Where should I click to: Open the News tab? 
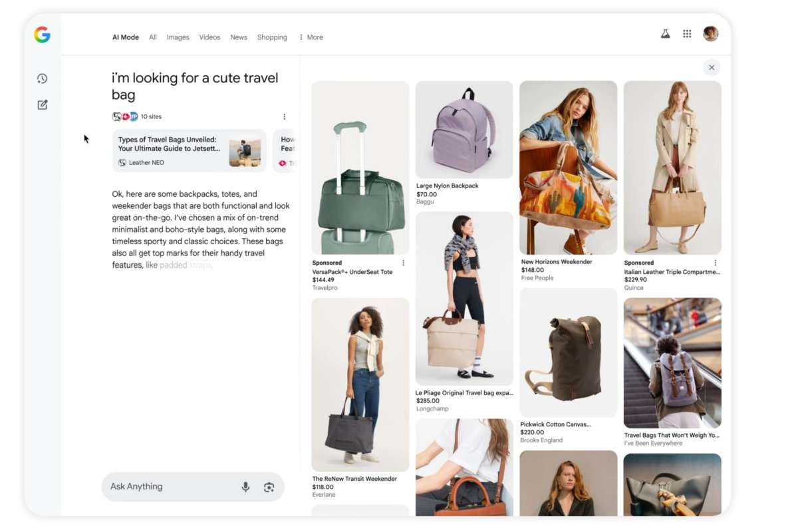coord(239,37)
